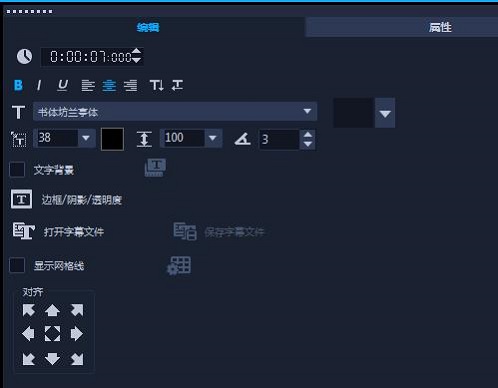This screenshot has height=388, width=498.
Task: Toggle Bold text formatting
Action: pos(18,85)
